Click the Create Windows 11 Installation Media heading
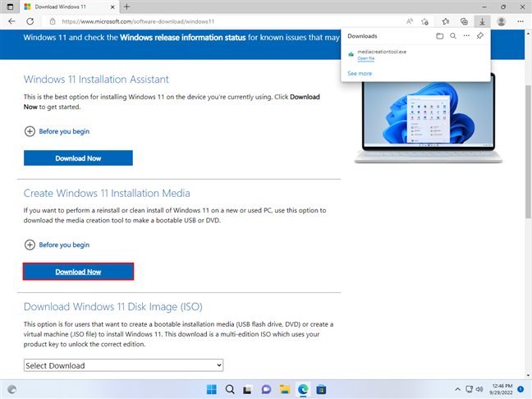The width and height of the screenshot is (532, 399). (107, 193)
